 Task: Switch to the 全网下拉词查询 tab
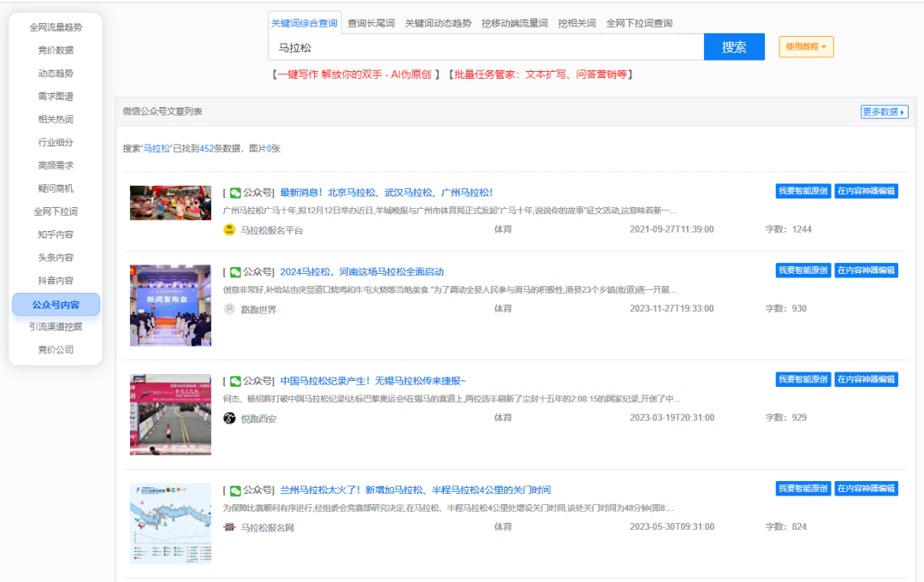pos(639,23)
